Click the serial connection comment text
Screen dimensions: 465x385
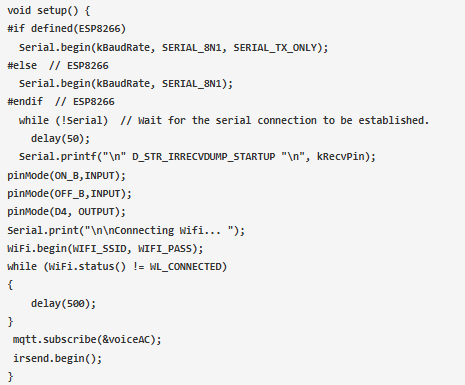pyautogui.click(x=275, y=120)
